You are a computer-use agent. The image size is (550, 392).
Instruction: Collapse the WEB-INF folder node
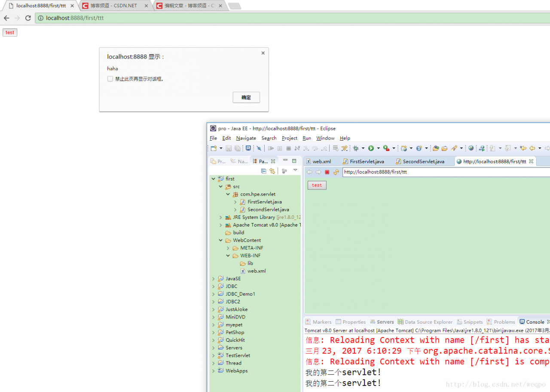pos(228,256)
